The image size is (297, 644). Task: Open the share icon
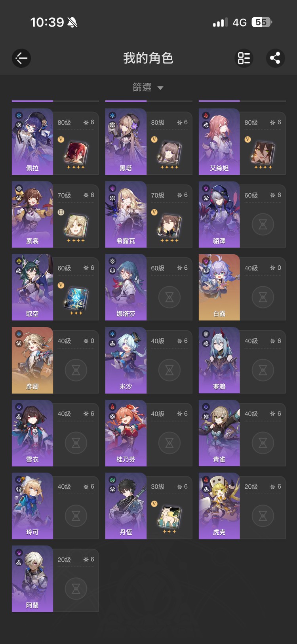(275, 59)
